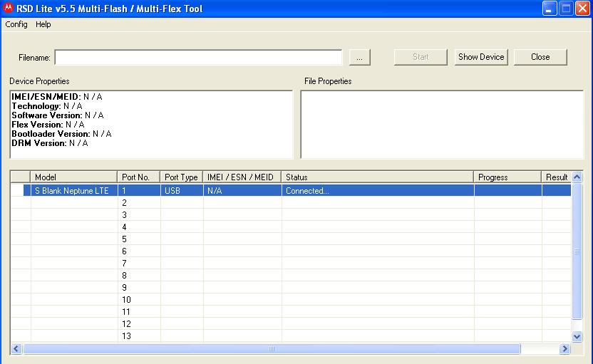Screen dimensions: 593x364
Task: Click the 'Technology: N / A' property line
Action: pyautogui.click(x=47, y=106)
